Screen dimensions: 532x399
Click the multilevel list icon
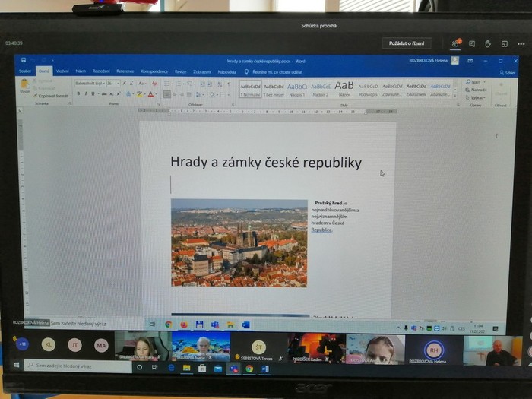click(190, 84)
